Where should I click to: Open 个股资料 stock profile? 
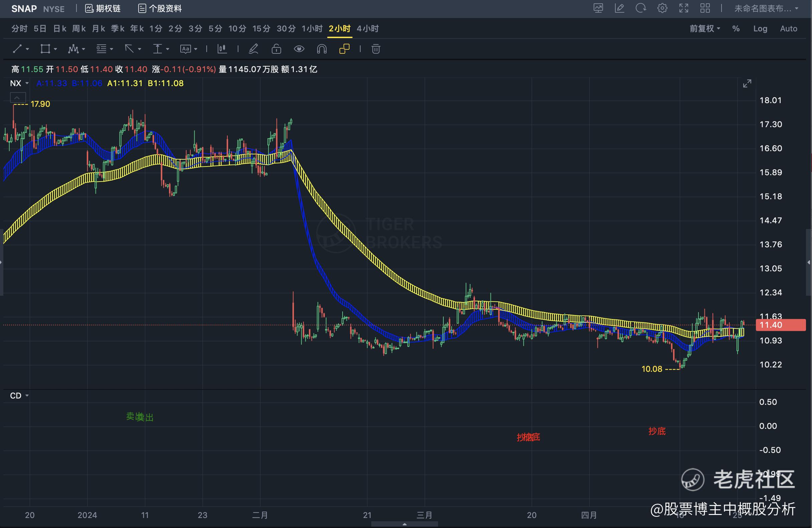(x=160, y=9)
